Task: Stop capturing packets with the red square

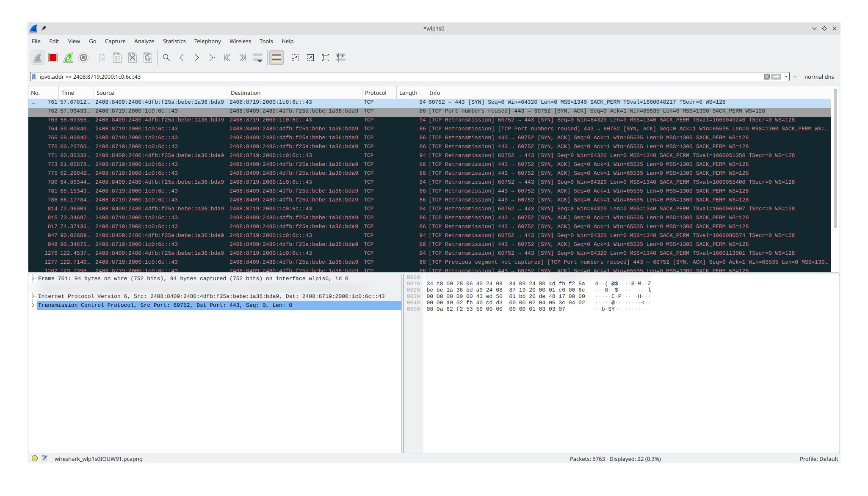Action: click(x=53, y=58)
